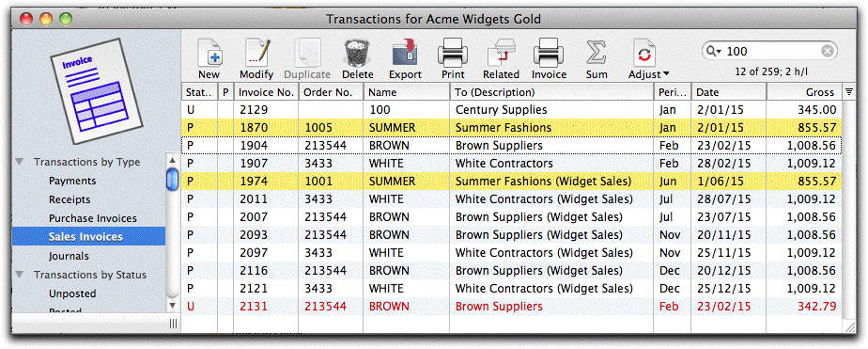The height and width of the screenshot is (349, 868).
Task: Click sidebar scrollbar down arrow
Action: point(172,306)
